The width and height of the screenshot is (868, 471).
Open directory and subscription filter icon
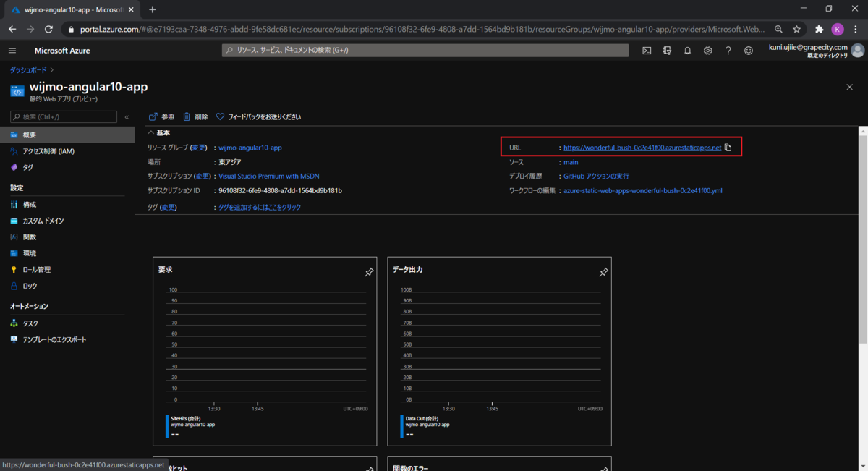coord(668,51)
